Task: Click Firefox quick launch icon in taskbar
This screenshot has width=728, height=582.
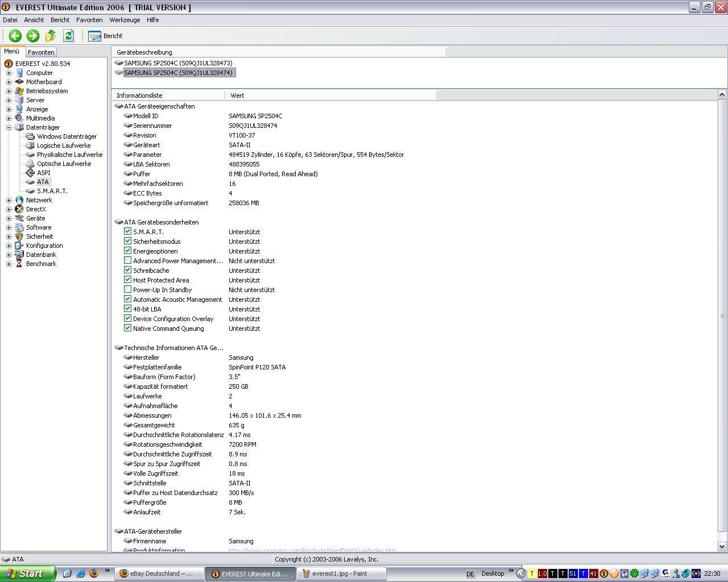Action: 94,573
